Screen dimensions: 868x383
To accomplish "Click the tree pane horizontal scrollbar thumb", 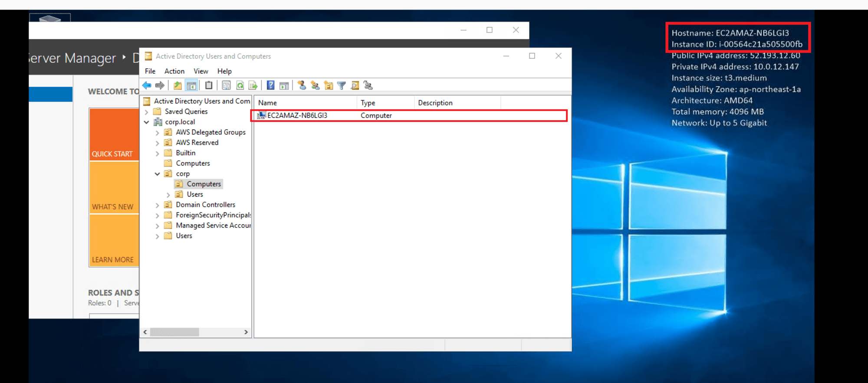I will point(174,332).
